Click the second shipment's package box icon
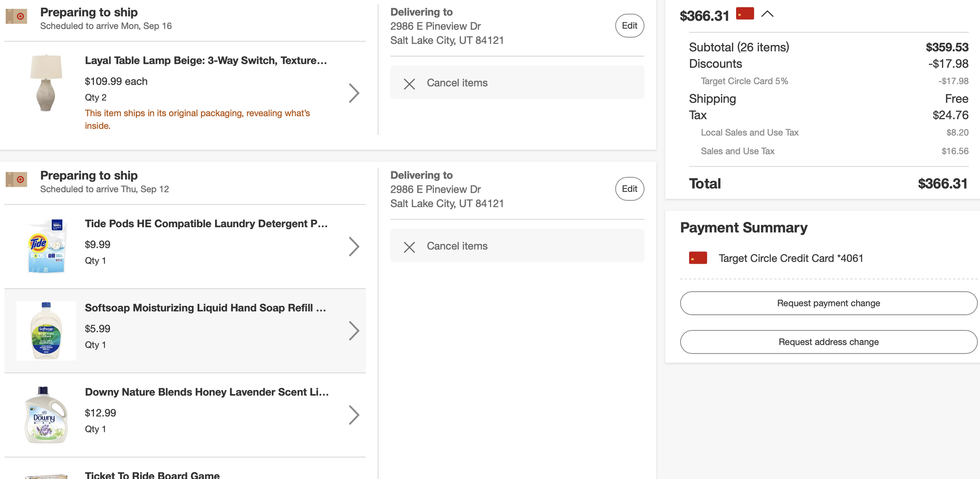Viewport: 980px width, 479px height. click(16, 180)
